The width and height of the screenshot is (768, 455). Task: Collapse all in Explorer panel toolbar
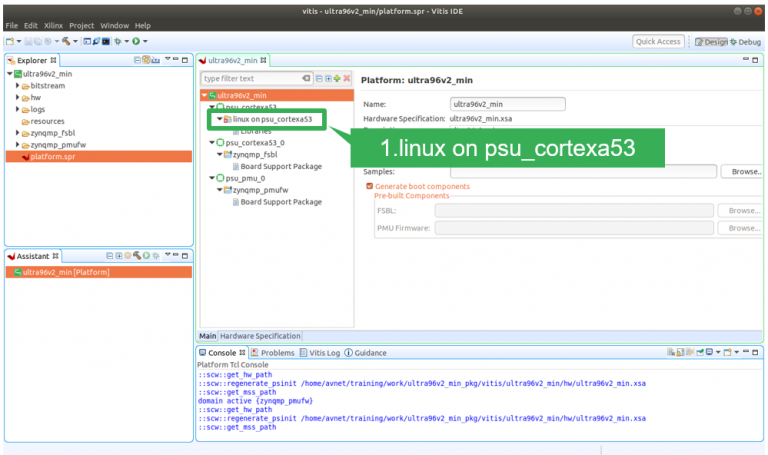tap(138, 60)
